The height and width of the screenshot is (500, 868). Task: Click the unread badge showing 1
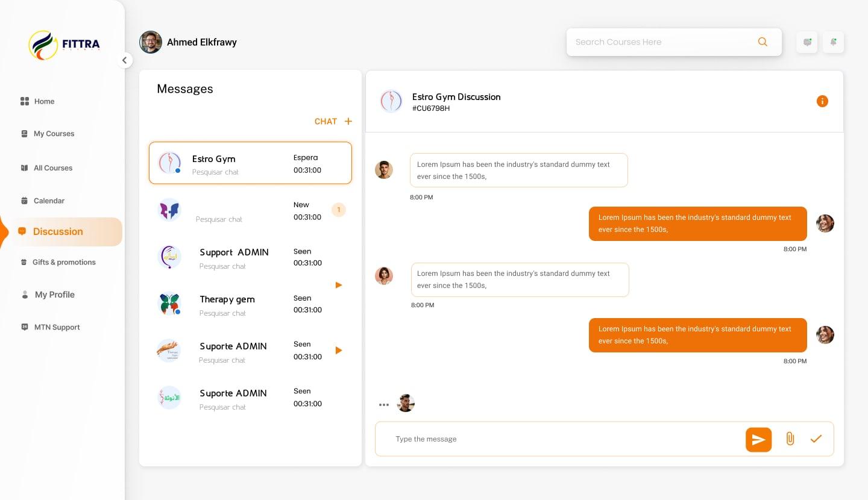pos(339,210)
